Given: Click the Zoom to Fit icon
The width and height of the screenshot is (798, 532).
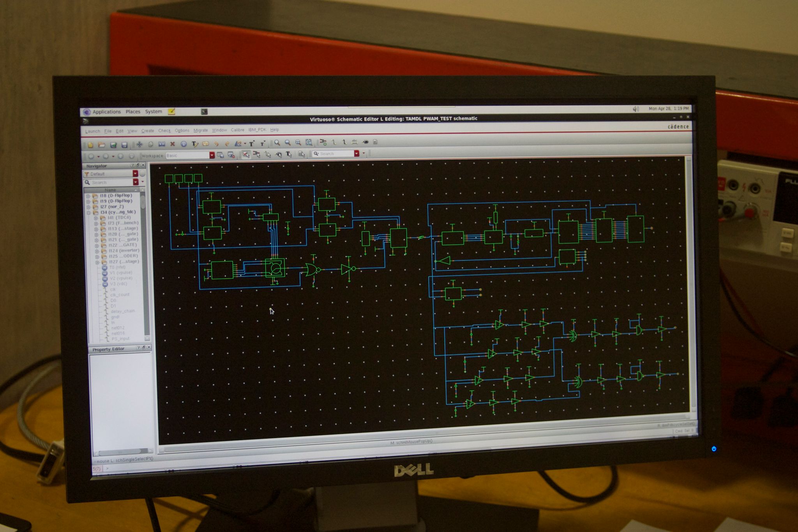Looking at the screenshot, I should pyautogui.click(x=298, y=143).
